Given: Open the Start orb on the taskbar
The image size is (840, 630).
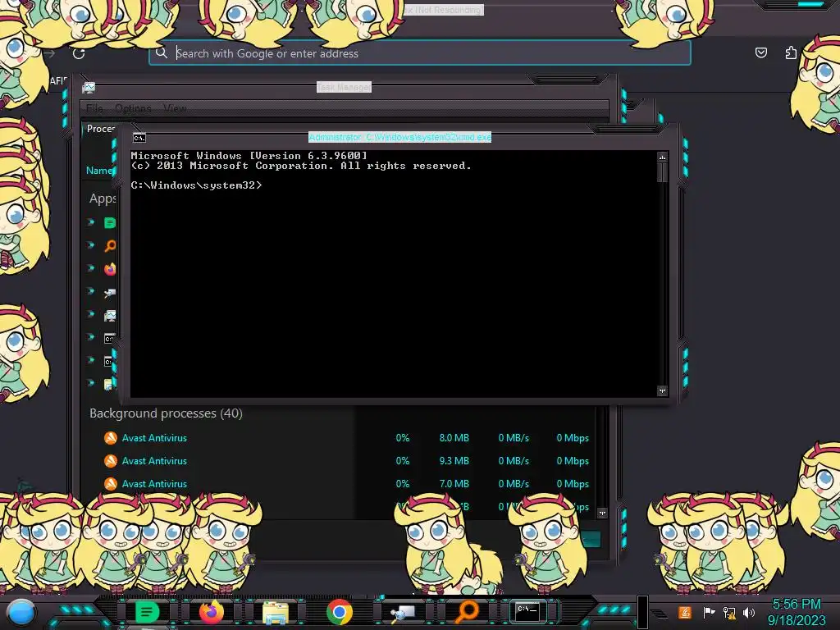Looking at the screenshot, I should click(21, 612).
